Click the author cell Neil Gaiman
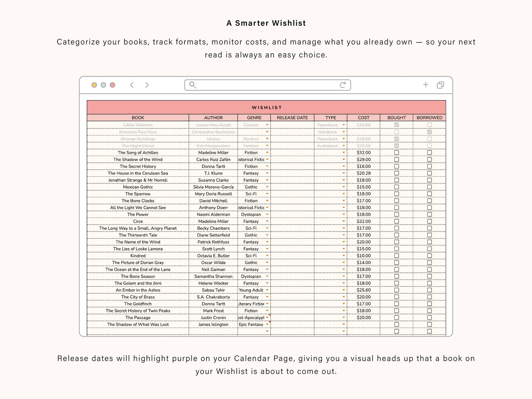 214,269
